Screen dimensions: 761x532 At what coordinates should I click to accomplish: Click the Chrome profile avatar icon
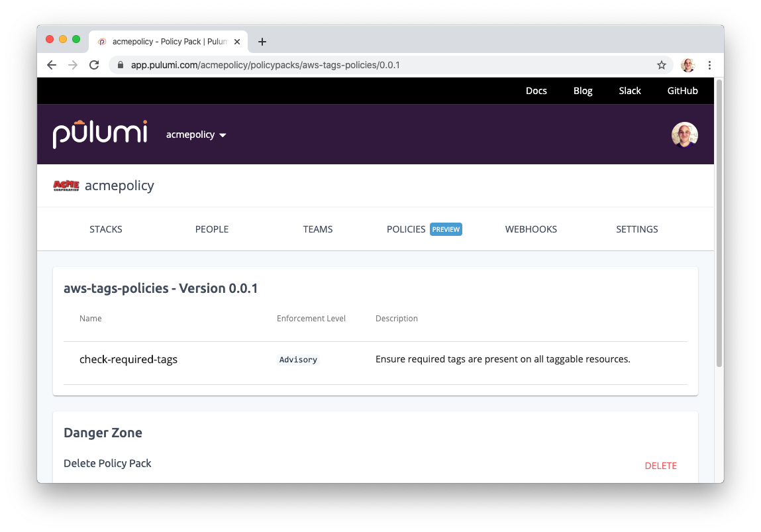(x=687, y=65)
